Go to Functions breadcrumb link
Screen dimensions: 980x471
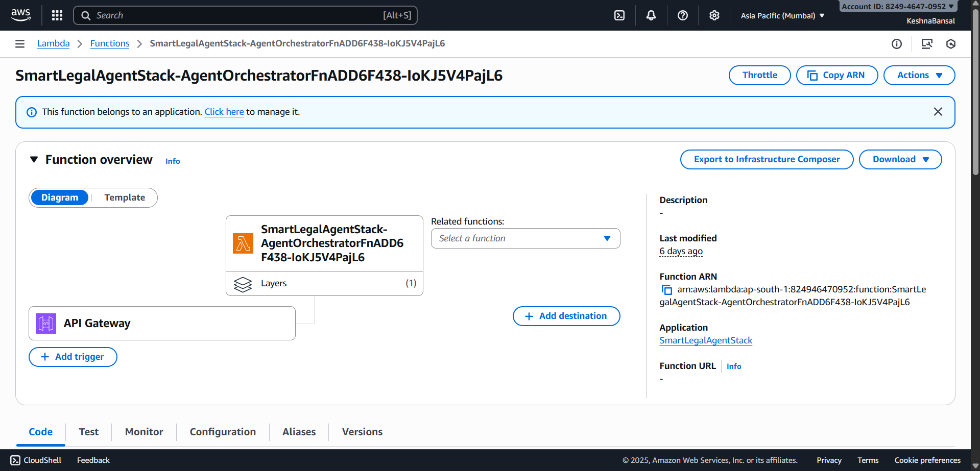[x=110, y=43]
